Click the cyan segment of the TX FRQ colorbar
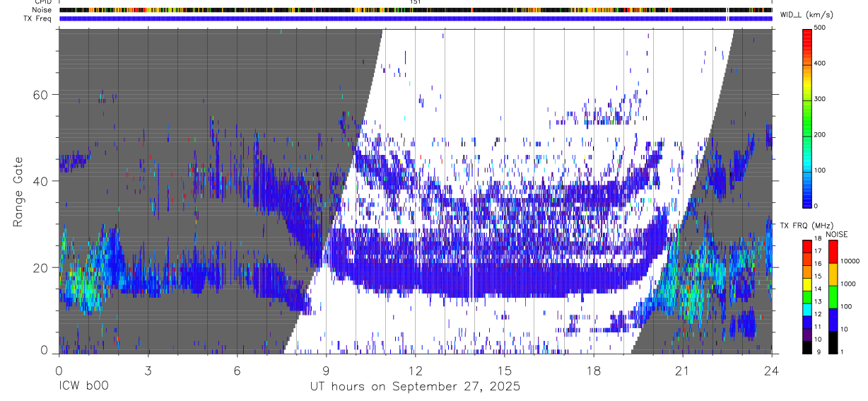 (807, 309)
